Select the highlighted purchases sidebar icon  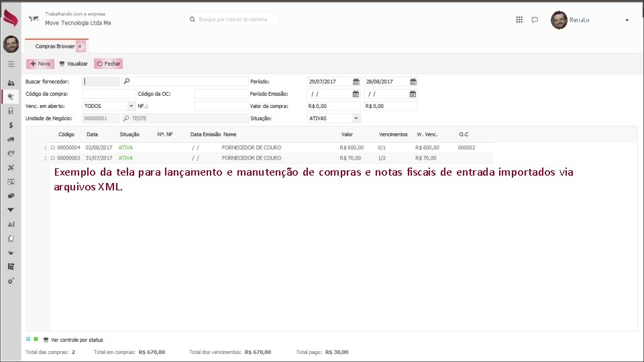(x=11, y=97)
